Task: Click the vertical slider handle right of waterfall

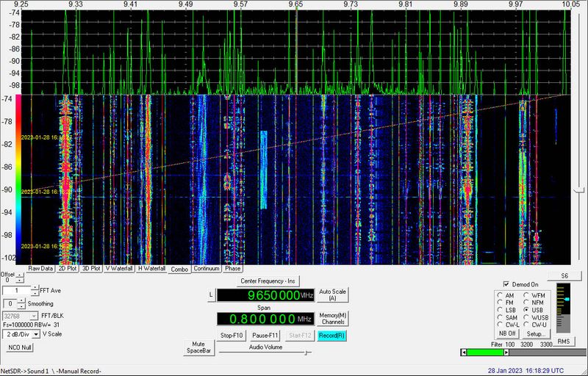Action: coord(581,191)
